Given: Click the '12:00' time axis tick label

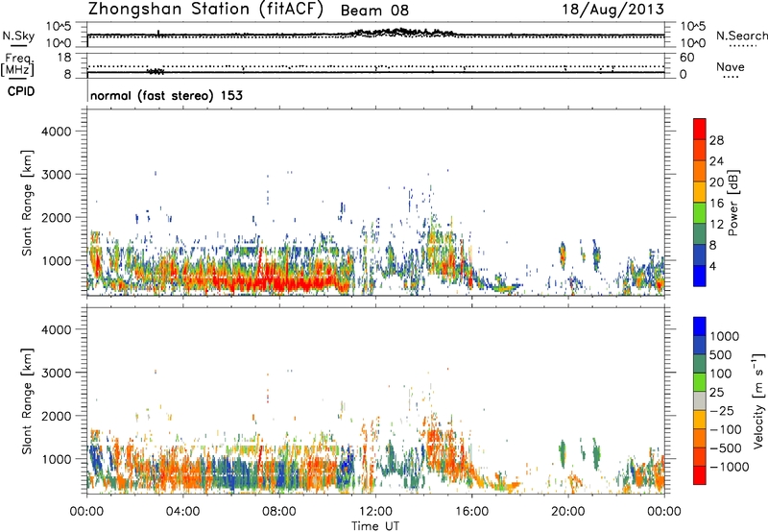Looking at the screenshot, I should click(x=375, y=512).
